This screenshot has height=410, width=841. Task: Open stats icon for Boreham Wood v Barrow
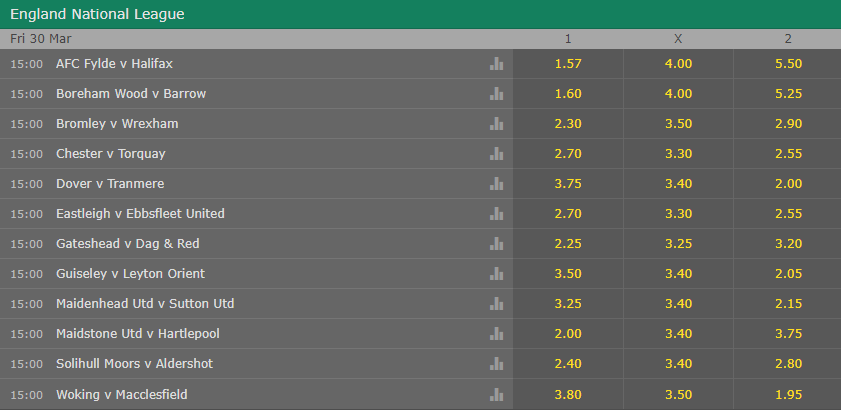tap(496, 94)
